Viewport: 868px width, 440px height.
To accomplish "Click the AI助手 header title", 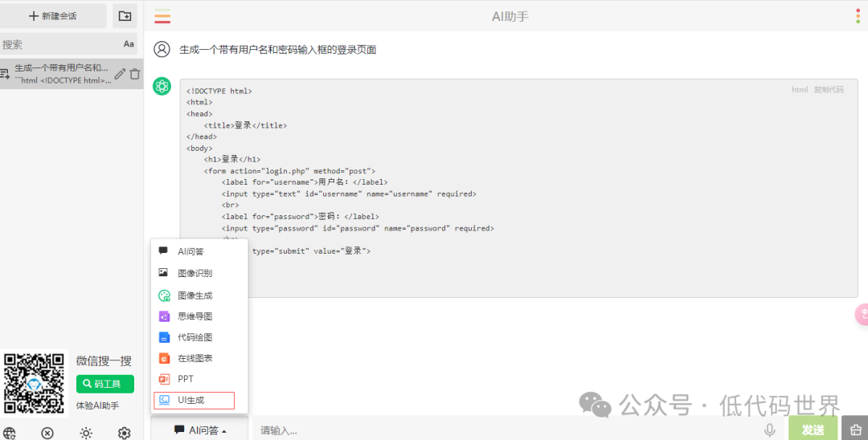I will (510, 17).
